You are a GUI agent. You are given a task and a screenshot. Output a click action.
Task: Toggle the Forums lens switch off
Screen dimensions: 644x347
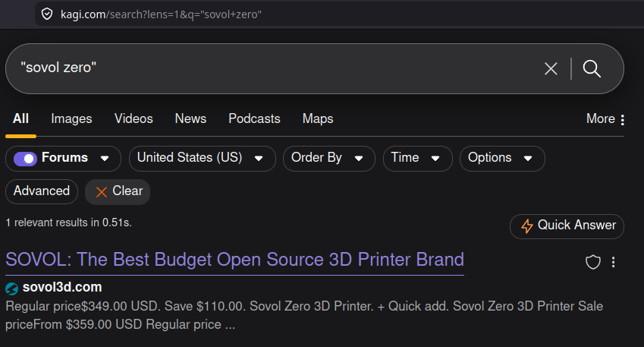click(x=26, y=158)
